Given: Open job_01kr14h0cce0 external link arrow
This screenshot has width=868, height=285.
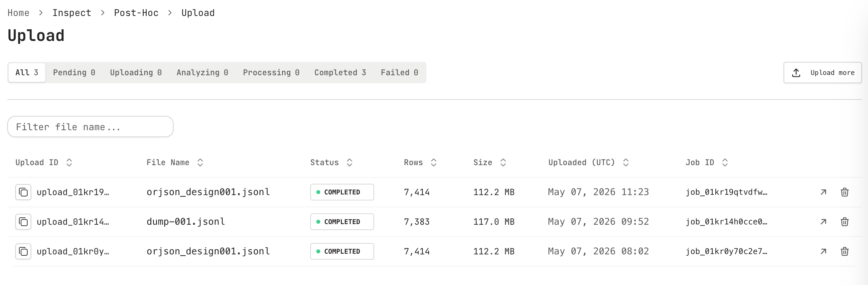Looking at the screenshot, I should coord(823,222).
